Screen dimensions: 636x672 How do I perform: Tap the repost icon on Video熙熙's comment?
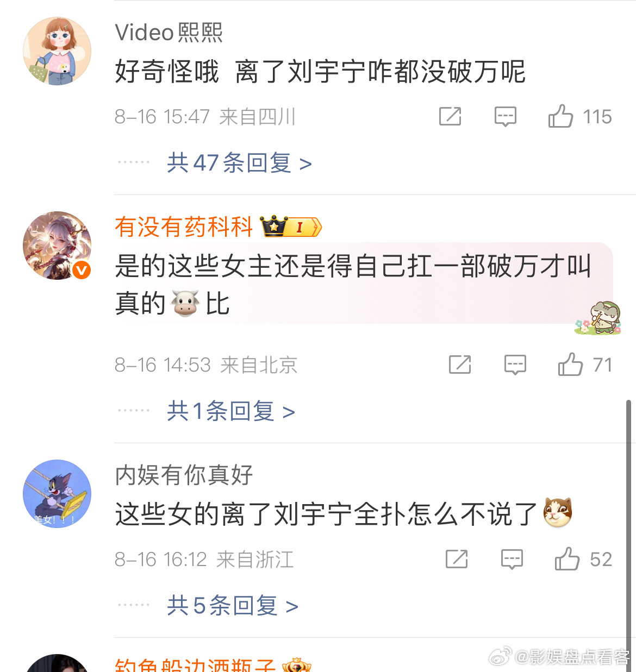tap(450, 116)
